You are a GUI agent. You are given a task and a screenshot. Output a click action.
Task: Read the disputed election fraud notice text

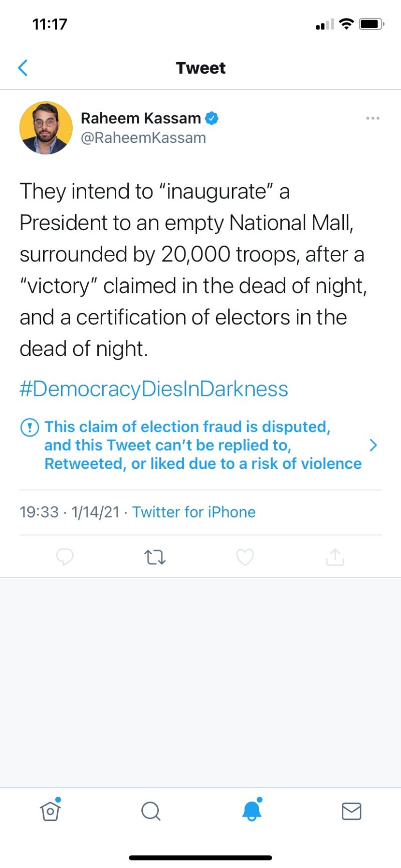(x=203, y=445)
